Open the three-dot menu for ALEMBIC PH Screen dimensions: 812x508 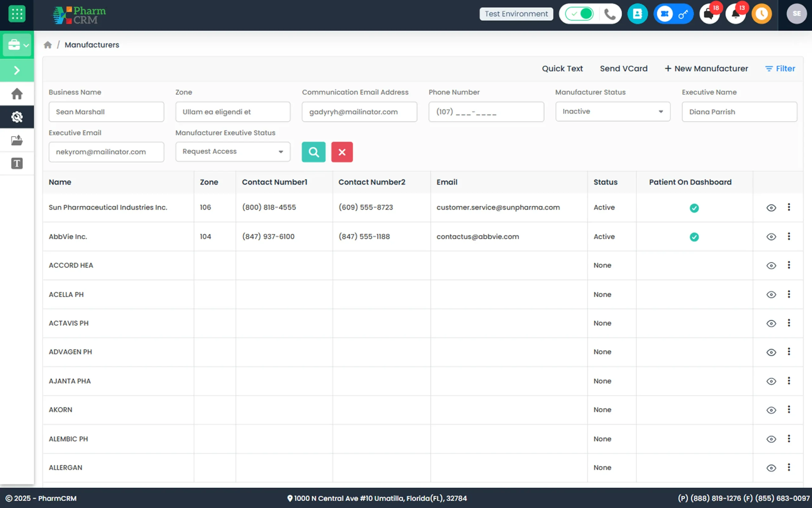pos(789,438)
